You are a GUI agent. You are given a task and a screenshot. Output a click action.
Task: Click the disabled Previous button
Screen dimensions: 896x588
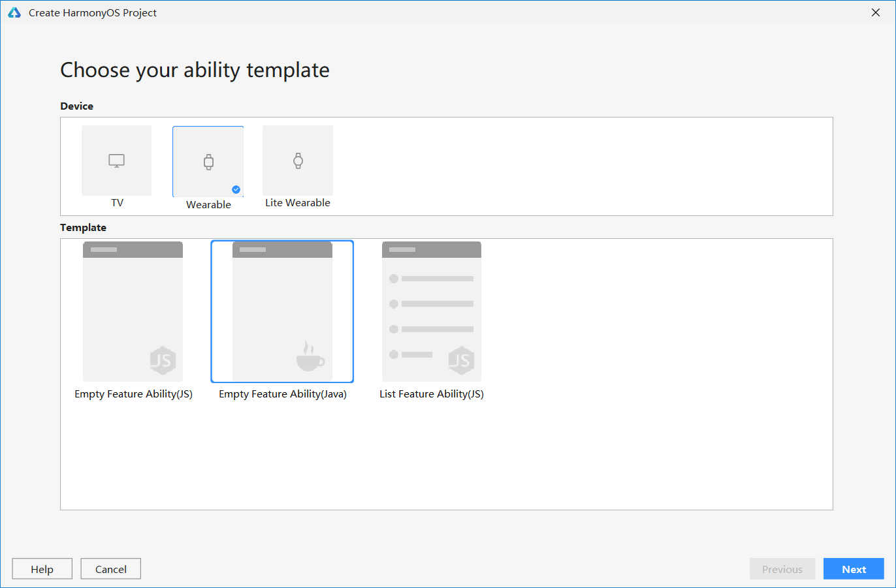tap(782, 568)
